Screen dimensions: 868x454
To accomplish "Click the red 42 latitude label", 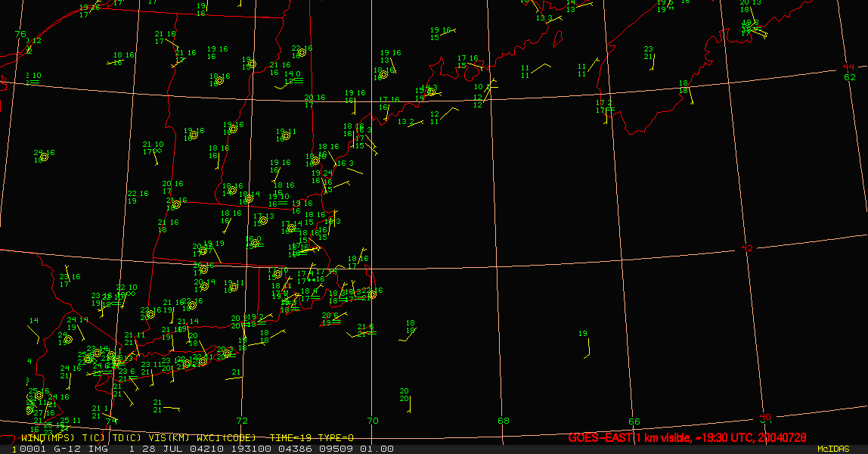I will tap(747, 248).
